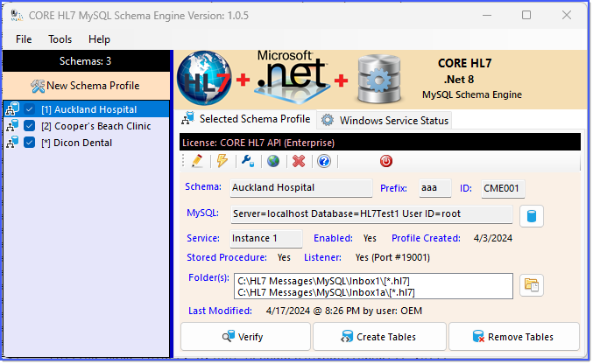The height and width of the screenshot is (364, 593).
Task: Open the Tools menu
Action: (x=60, y=39)
